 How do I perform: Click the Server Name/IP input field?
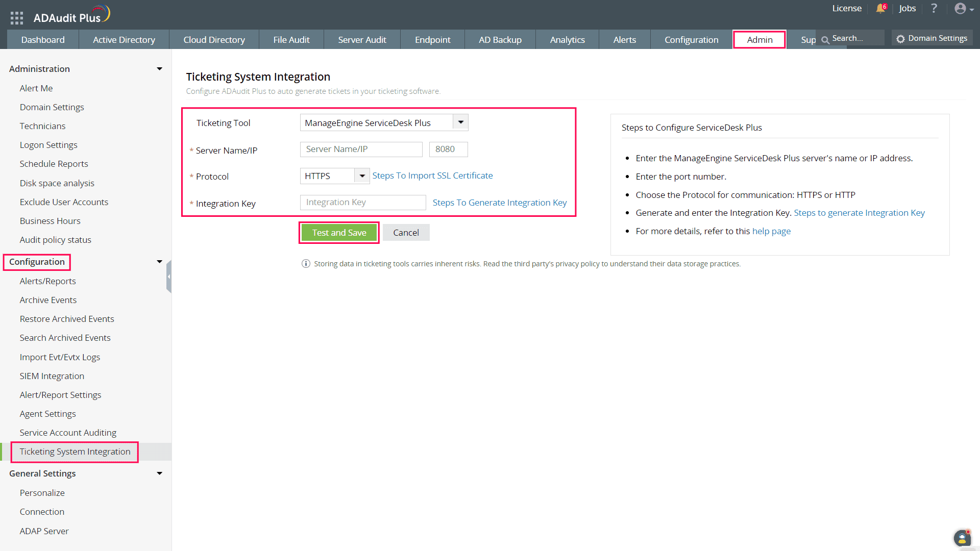[x=361, y=149]
